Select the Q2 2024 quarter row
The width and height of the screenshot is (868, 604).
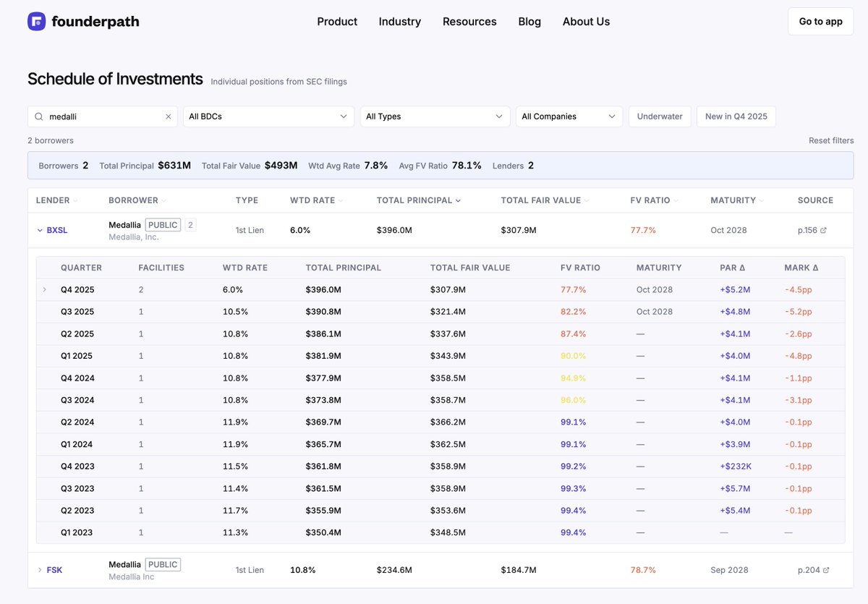tap(441, 422)
